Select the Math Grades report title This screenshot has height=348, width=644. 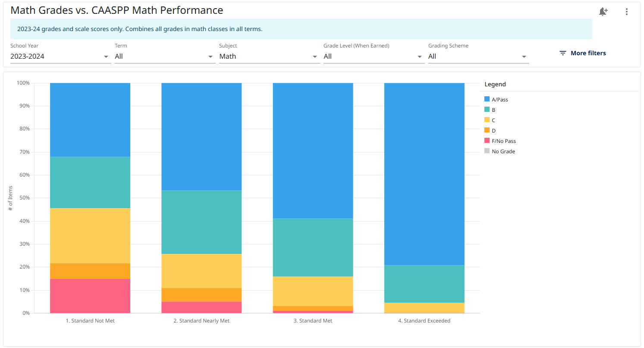(116, 10)
